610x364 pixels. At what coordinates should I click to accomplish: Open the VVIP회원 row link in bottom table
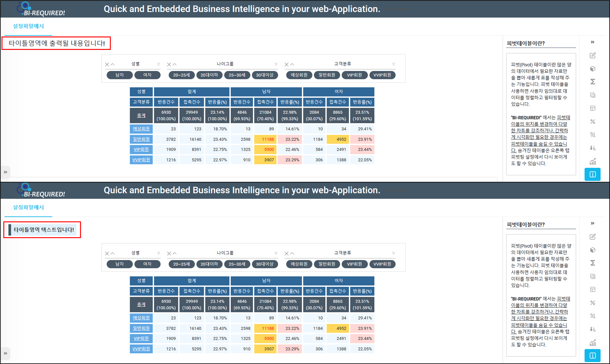pos(141,349)
